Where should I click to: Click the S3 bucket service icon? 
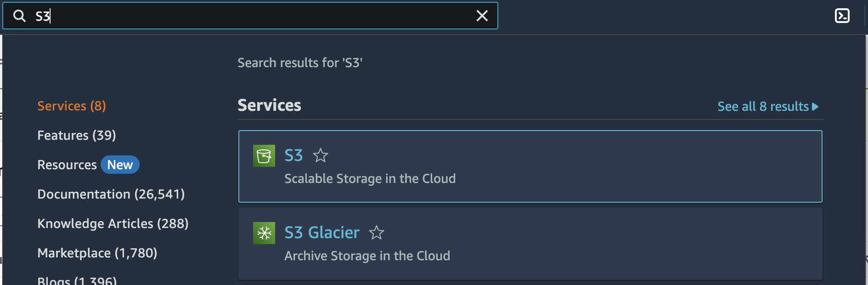(x=264, y=156)
